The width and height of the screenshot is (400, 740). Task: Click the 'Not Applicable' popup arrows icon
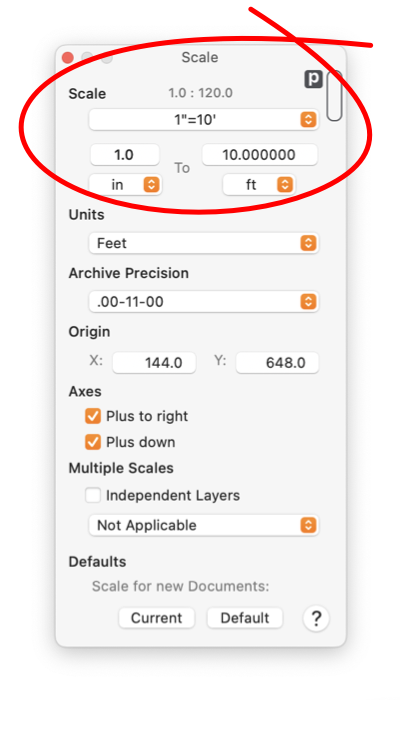(308, 525)
